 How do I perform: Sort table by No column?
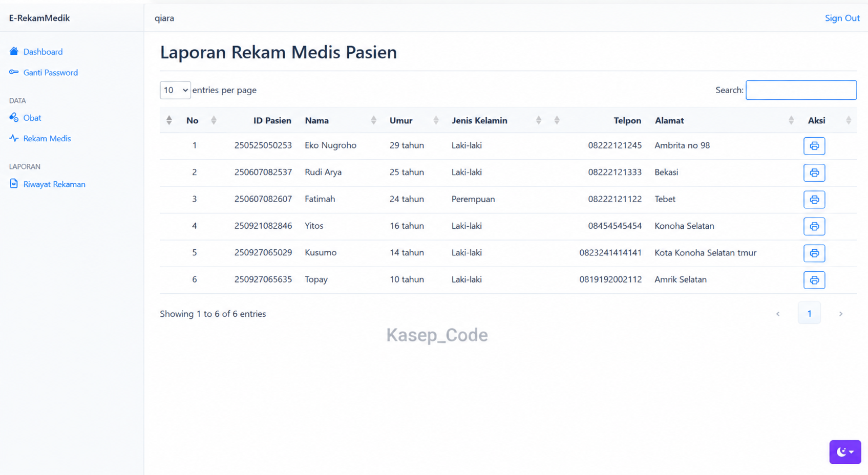pyautogui.click(x=192, y=120)
